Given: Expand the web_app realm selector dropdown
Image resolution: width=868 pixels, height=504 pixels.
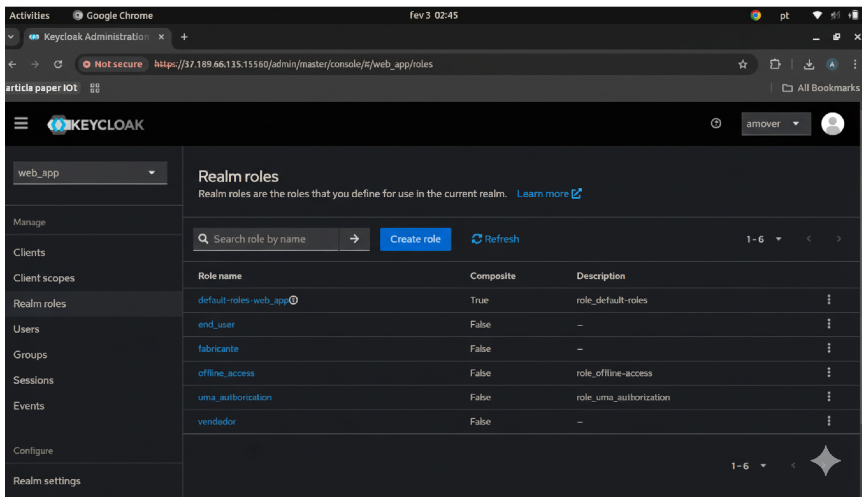Looking at the screenshot, I should 90,173.
